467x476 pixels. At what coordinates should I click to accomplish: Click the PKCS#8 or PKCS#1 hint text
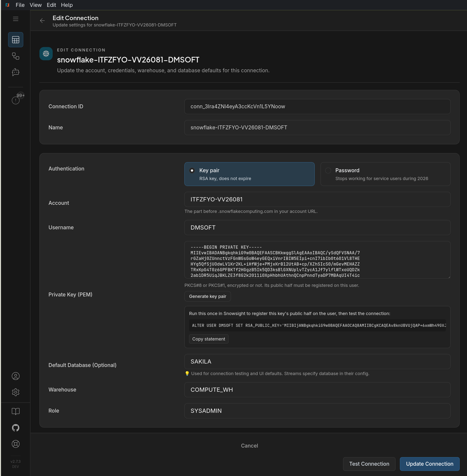point(272,285)
